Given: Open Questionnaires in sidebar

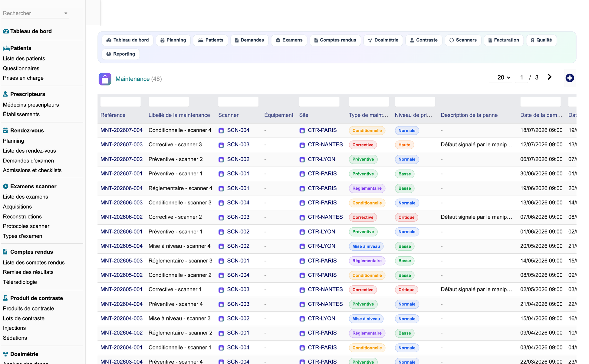Looking at the screenshot, I should tap(21, 68).
